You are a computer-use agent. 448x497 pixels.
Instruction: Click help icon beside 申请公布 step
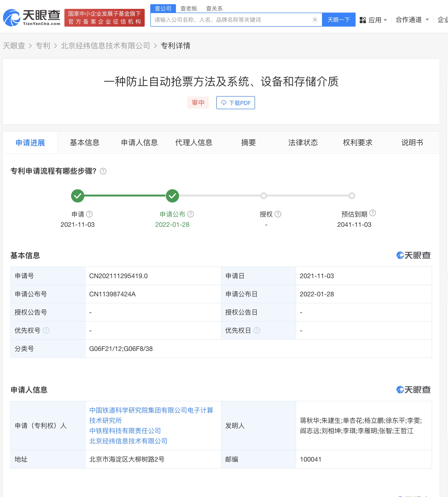(x=191, y=214)
